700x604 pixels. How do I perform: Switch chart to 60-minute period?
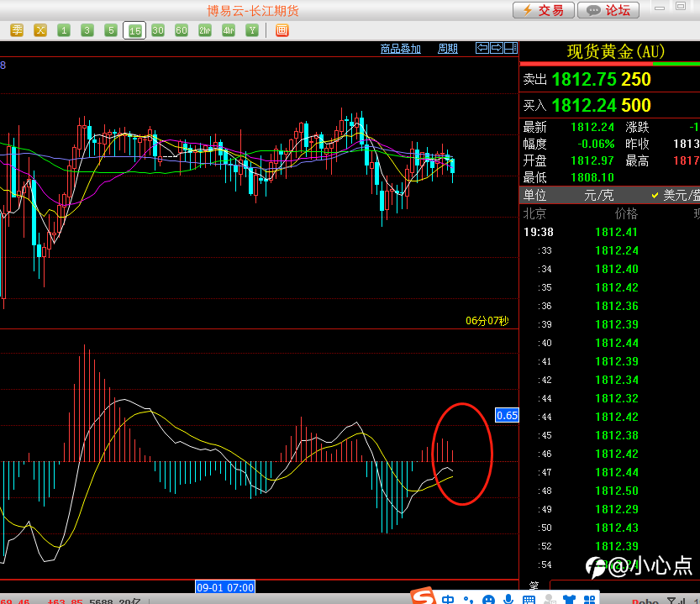click(x=182, y=30)
